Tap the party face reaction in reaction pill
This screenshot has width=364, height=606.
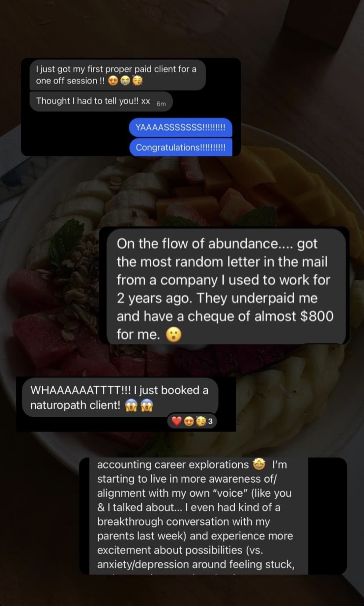201,421
